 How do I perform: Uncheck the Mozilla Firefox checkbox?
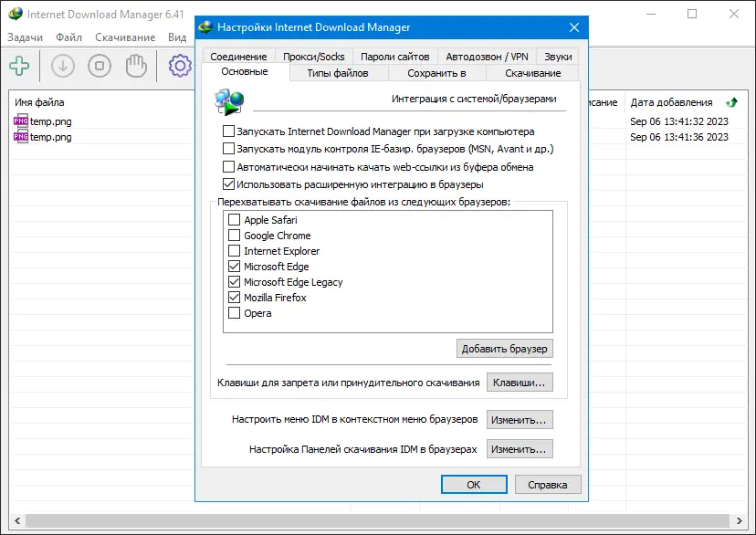pos(234,298)
